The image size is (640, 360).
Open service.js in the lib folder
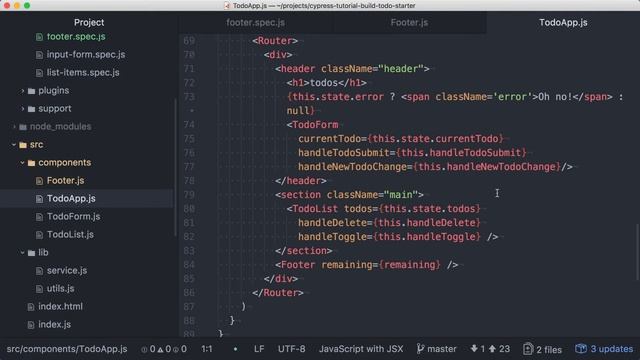click(x=67, y=270)
